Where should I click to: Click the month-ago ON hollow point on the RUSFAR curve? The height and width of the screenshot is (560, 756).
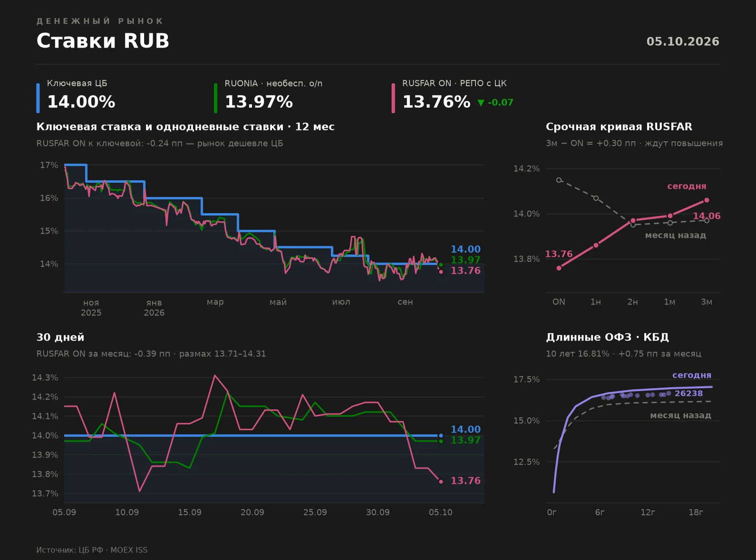coord(559,180)
